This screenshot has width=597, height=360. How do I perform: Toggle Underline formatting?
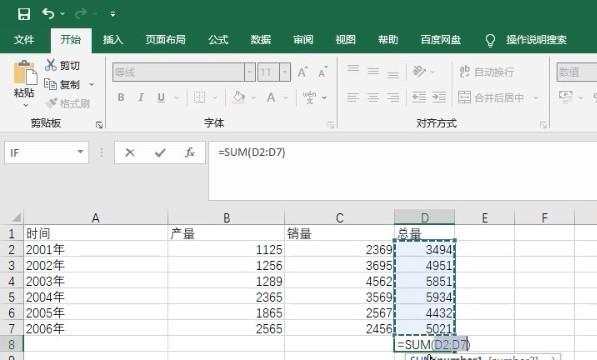coord(161,97)
